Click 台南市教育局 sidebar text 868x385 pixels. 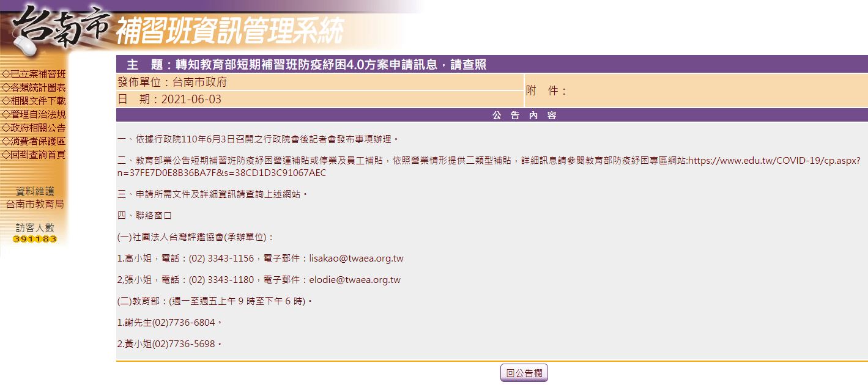tap(35, 204)
